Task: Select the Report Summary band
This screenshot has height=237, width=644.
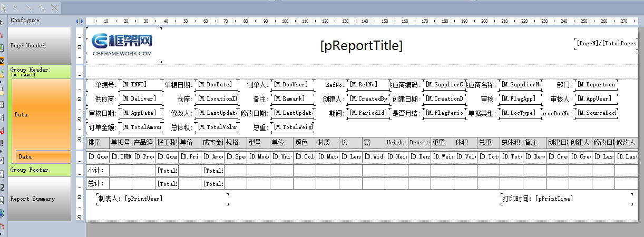Action: [x=40, y=199]
